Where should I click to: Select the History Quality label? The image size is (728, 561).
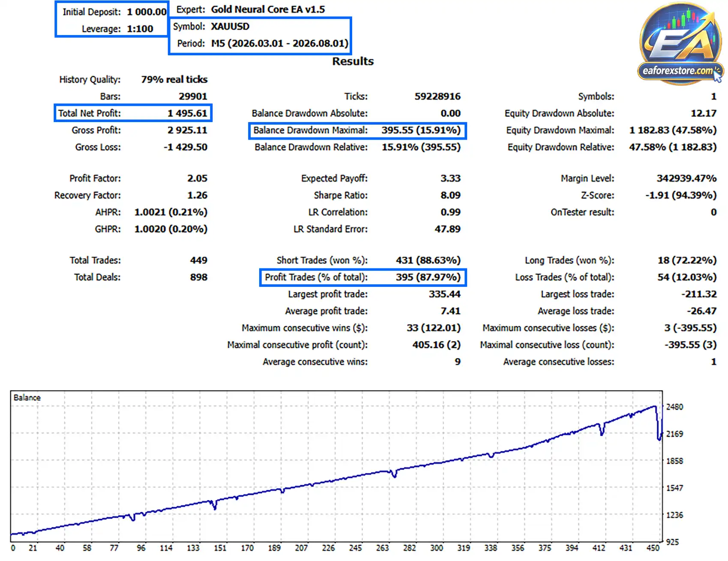coord(90,80)
